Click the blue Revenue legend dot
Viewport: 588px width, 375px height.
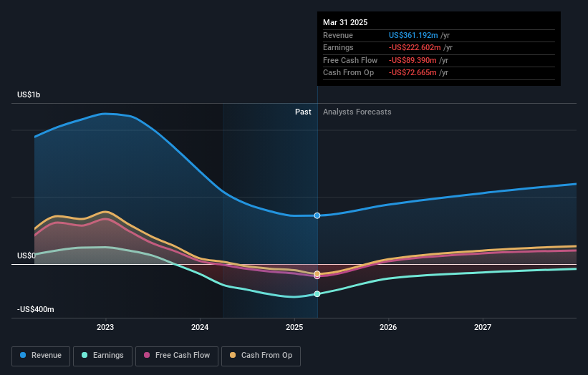(x=23, y=355)
